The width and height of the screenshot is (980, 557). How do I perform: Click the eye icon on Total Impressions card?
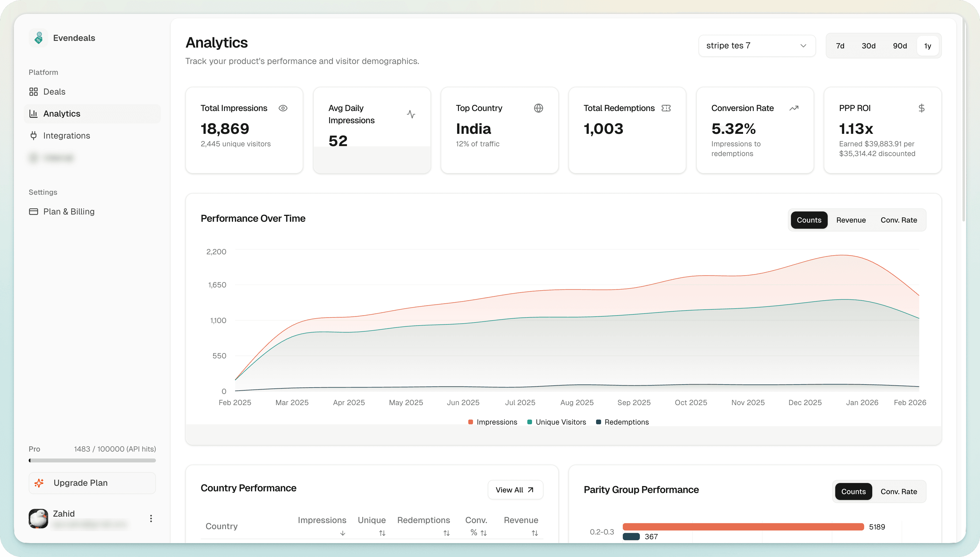(x=283, y=108)
